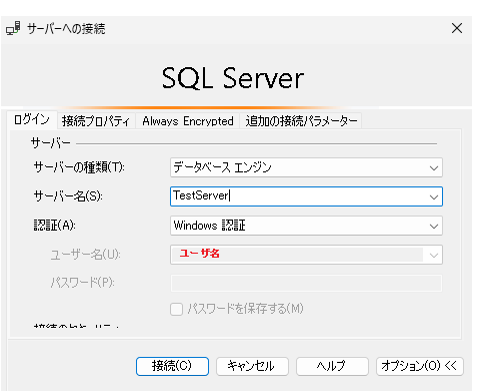Viewport: 486px width, 391px height.
Task: Click the サーバー group heading text
Action: (50, 143)
